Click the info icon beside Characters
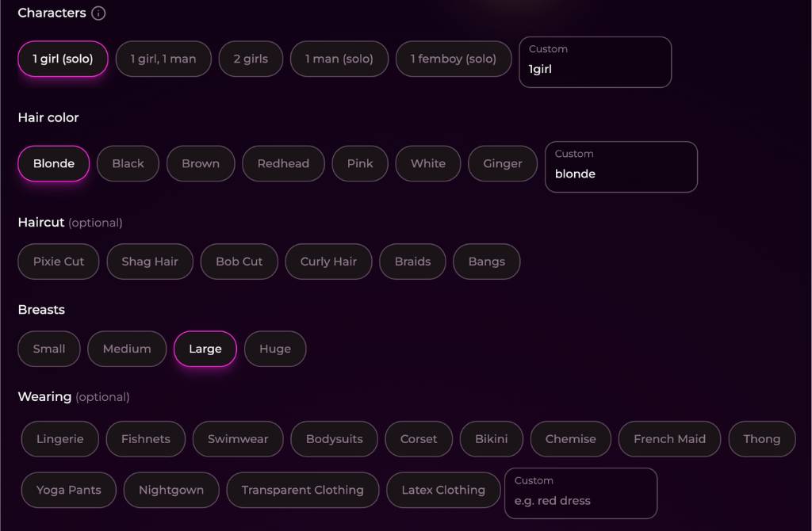Image resolution: width=812 pixels, height=531 pixels. (x=98, y=13)
